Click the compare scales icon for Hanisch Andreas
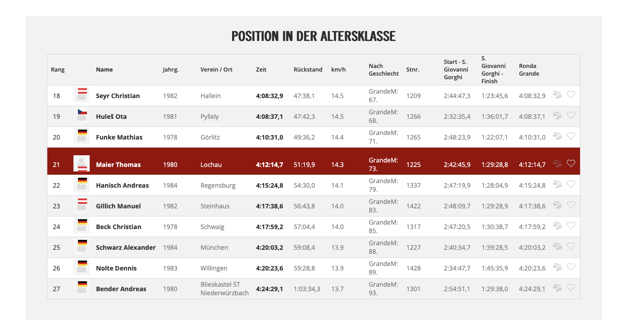Image resolution: width=644 pixels, height=320 pixels. (557, 184)
